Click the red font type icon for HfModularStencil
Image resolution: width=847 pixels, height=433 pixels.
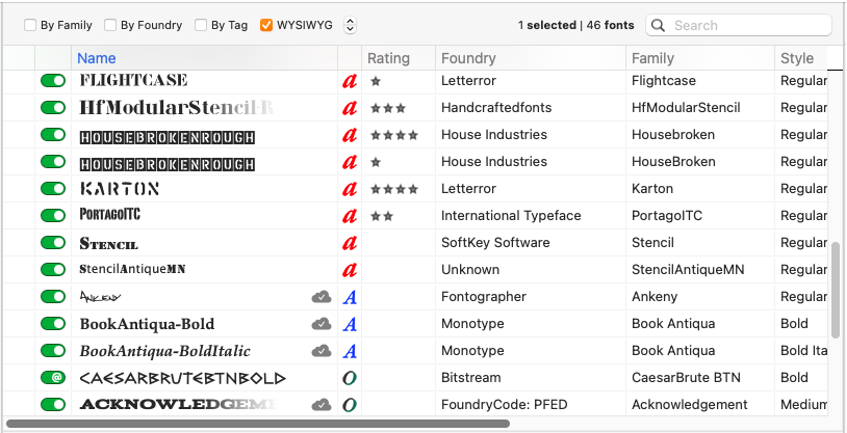pyautogui.click(x=349, y=108)
